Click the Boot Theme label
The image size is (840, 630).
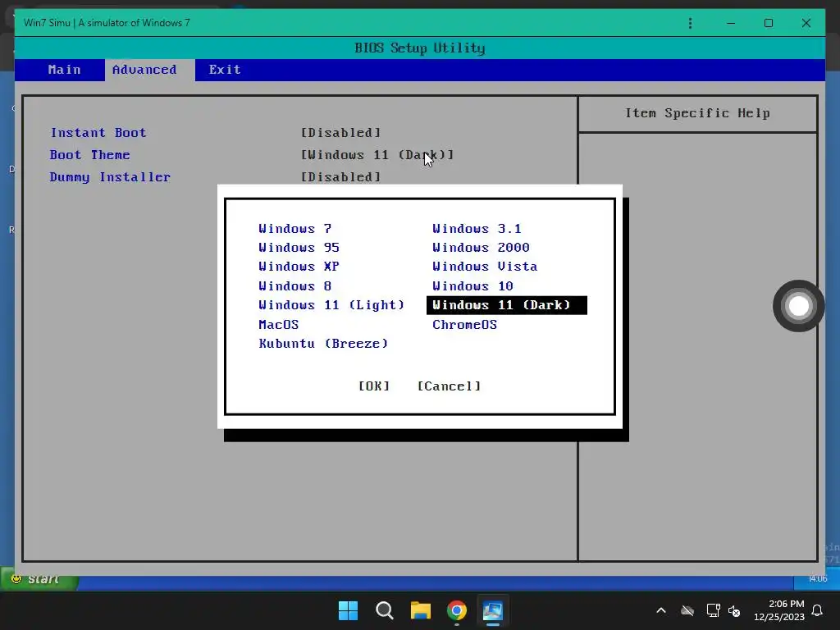pos(90,155)
